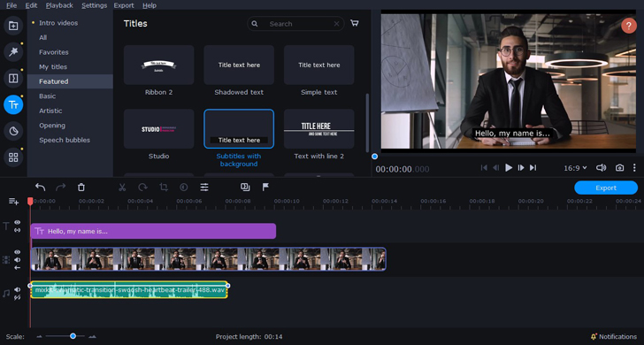Mute the audio track
Image resolution: width=644 pixels, height=345 pixels.
point(18,289)
